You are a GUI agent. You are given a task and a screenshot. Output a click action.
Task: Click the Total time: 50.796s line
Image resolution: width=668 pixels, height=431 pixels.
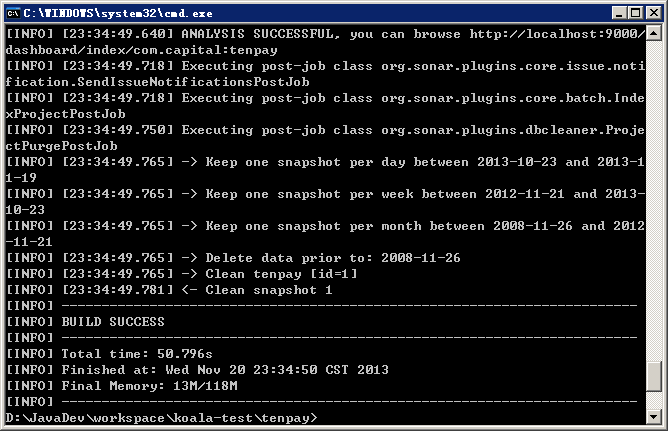click(109, 353)
